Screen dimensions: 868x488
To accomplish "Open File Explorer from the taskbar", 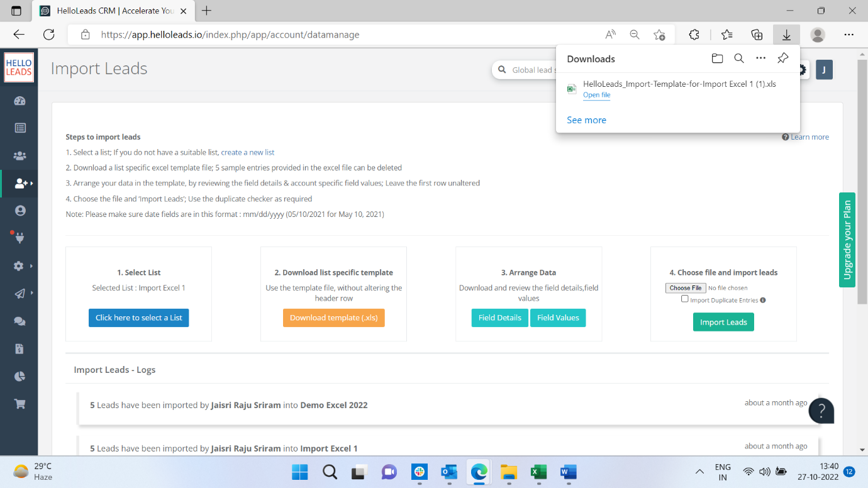I will point(508,472).
